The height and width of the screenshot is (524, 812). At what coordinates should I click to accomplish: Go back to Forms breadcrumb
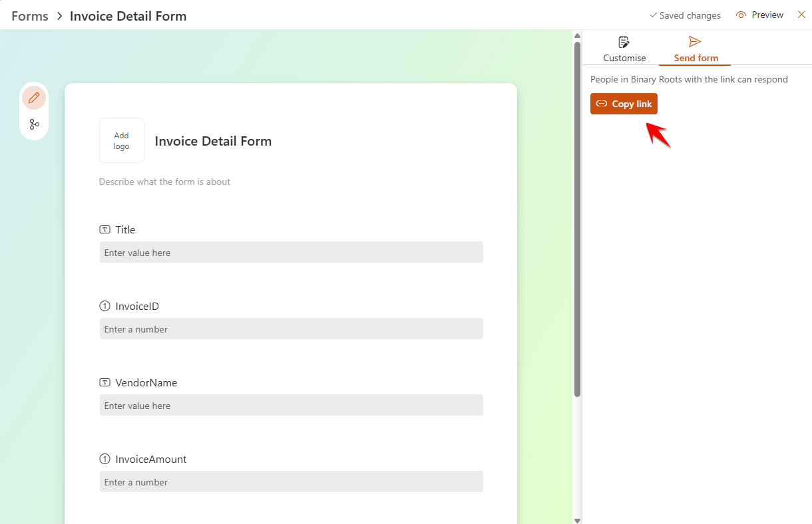[x=30, y=16]
